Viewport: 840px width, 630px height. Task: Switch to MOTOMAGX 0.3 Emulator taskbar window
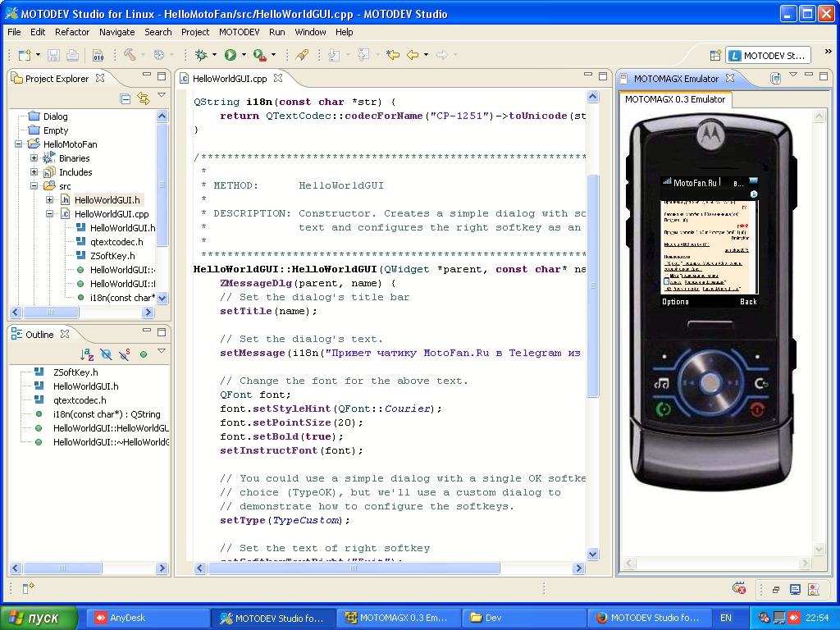(x=399, y=619)
